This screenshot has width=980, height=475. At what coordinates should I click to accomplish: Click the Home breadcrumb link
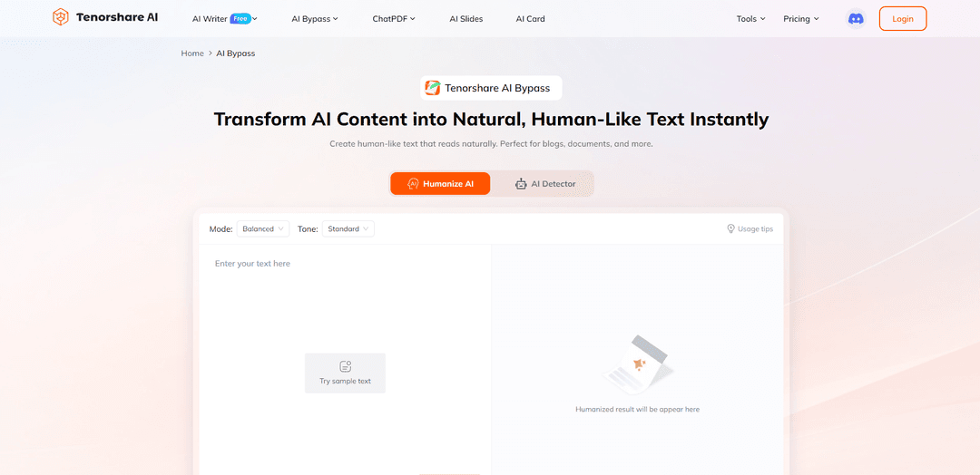192,53
